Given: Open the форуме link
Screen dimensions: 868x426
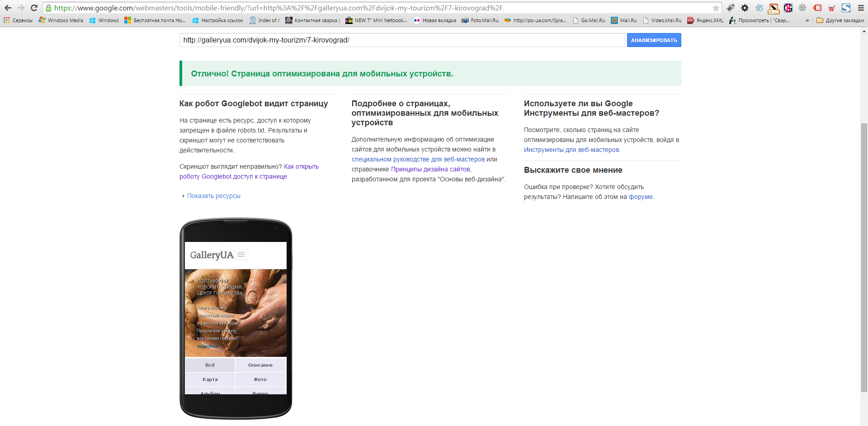Looking at the screenshot, I should (x=641, y=197).
